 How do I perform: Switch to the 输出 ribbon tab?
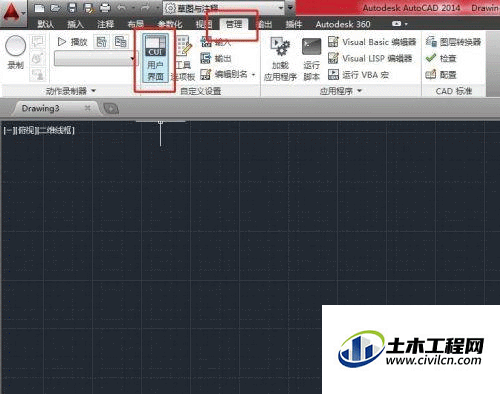pos(265,24)
